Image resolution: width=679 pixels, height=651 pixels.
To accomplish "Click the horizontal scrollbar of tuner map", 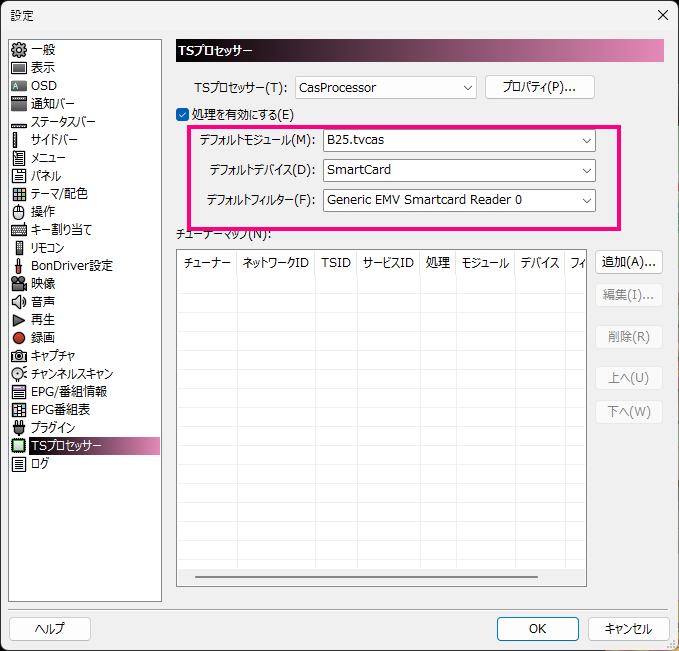I will pos(366,577).
